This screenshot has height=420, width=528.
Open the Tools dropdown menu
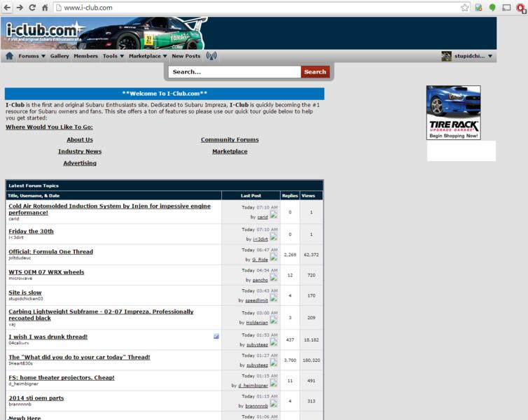(x=113, y=56)
